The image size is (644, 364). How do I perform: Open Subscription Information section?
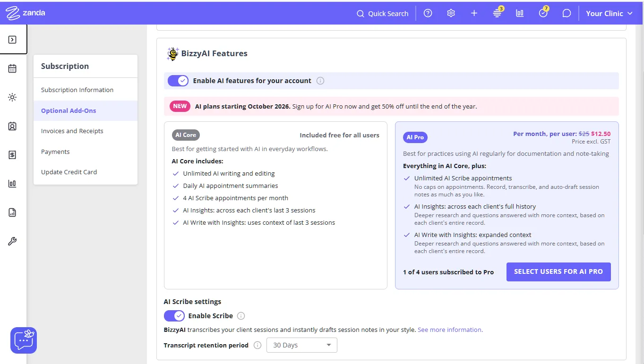point(86,90)
